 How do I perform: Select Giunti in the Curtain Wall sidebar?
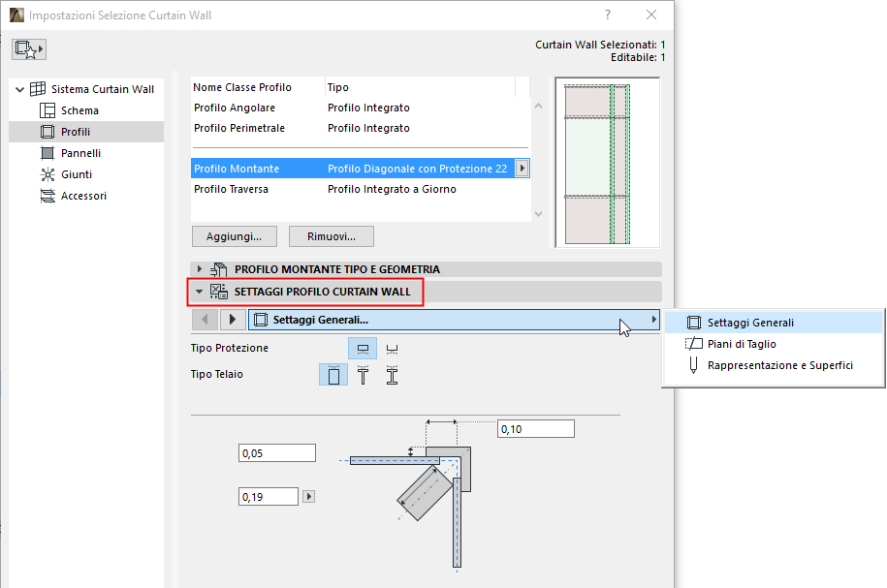click(x=76, y=173)
